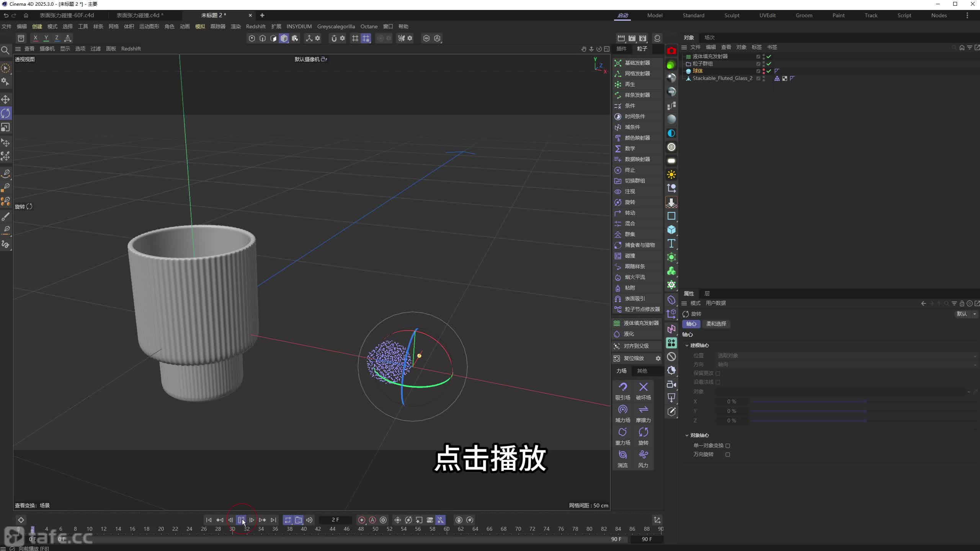Toggle loop playback button

click(287, 520)
